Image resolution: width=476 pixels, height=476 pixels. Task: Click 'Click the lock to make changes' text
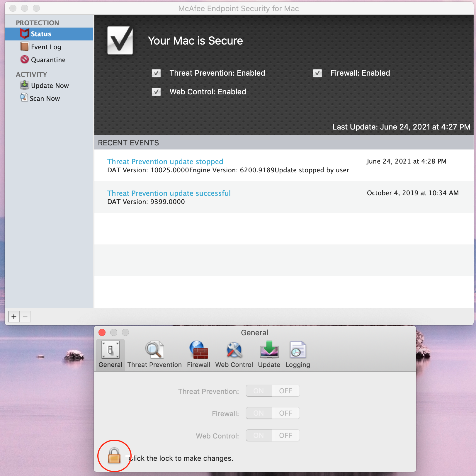click(181, 458)
